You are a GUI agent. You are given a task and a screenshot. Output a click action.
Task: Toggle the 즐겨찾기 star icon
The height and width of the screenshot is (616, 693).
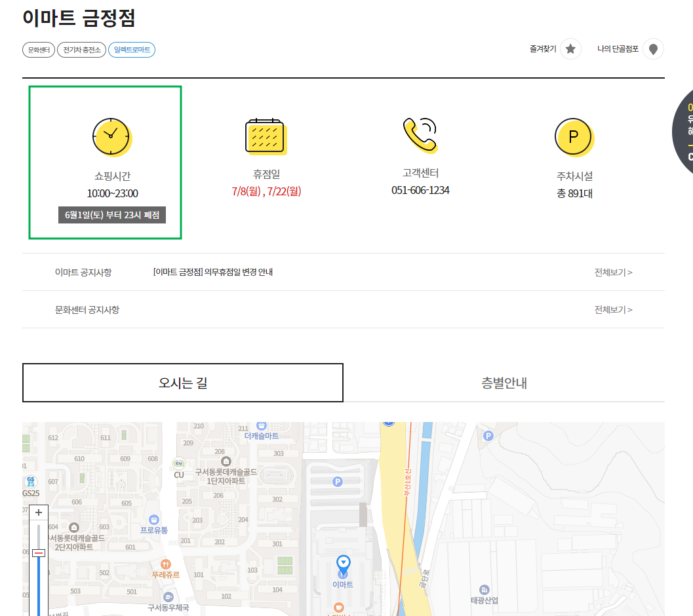570,49
